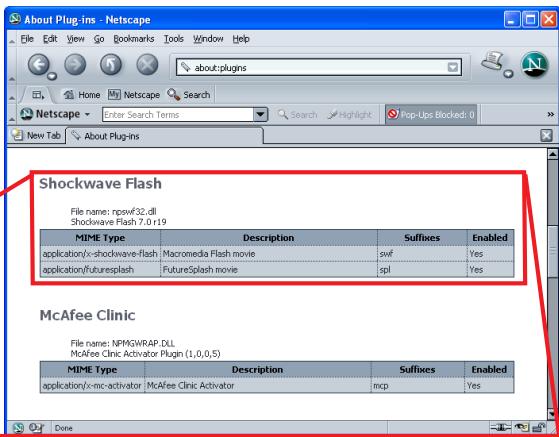
Task: Click the greyed Search magnifier button
Action: [x=297, y=115]
